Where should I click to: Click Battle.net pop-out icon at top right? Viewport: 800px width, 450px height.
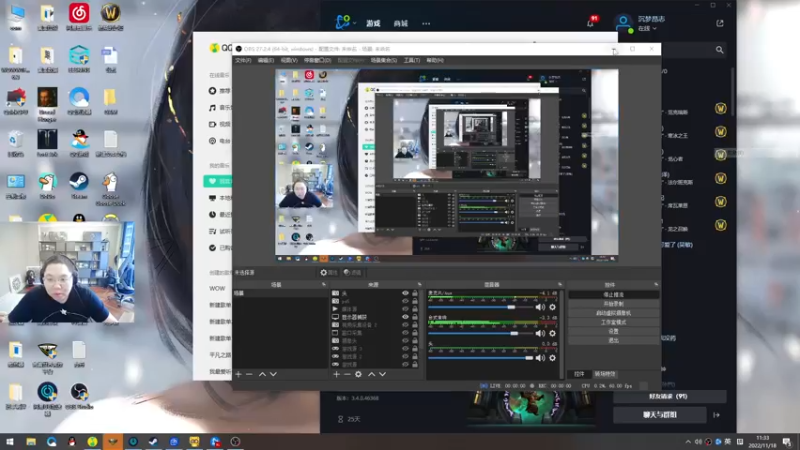(720, 23)
